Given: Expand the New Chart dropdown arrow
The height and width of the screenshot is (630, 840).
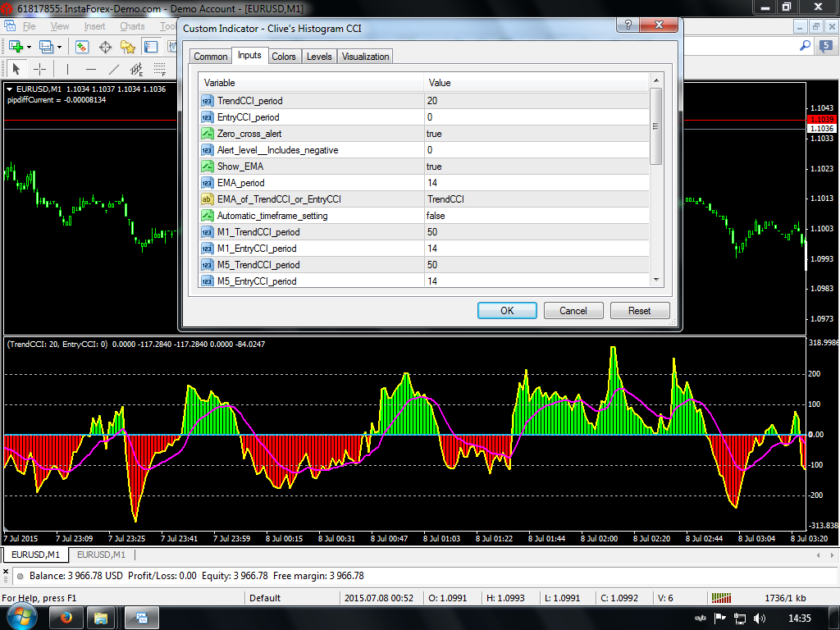Looking at the screenshot, I should click(x=29, y=47).
